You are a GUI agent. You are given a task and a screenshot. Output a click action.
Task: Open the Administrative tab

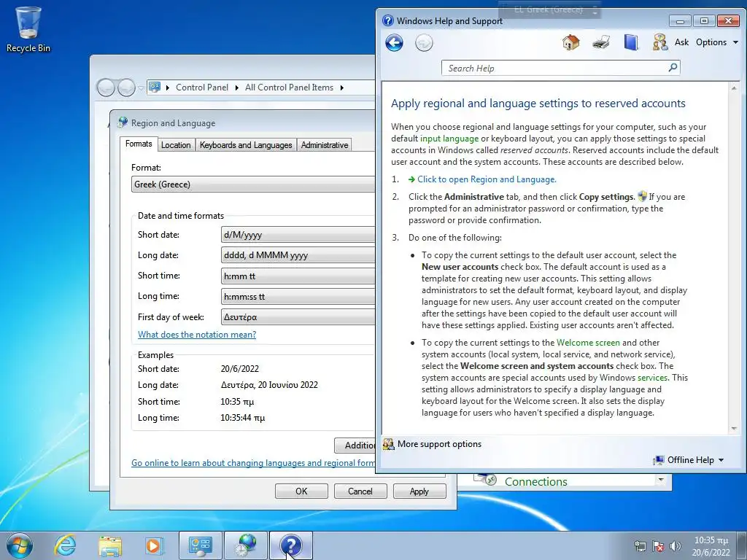tap(325, 145)
